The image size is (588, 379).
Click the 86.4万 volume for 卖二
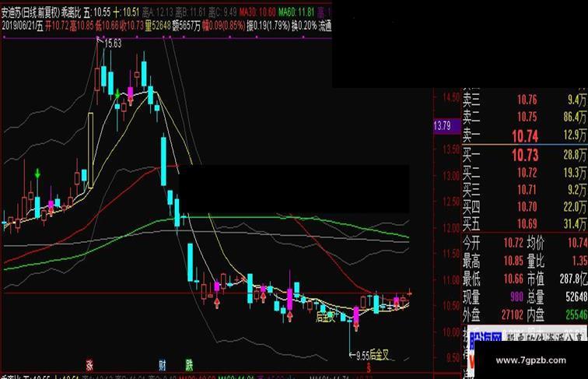575,117
